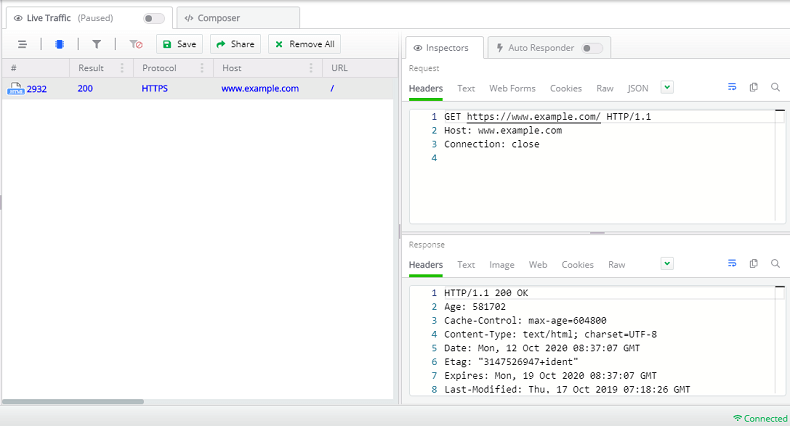Copy the Request headers content

click(x=754, y=87)
